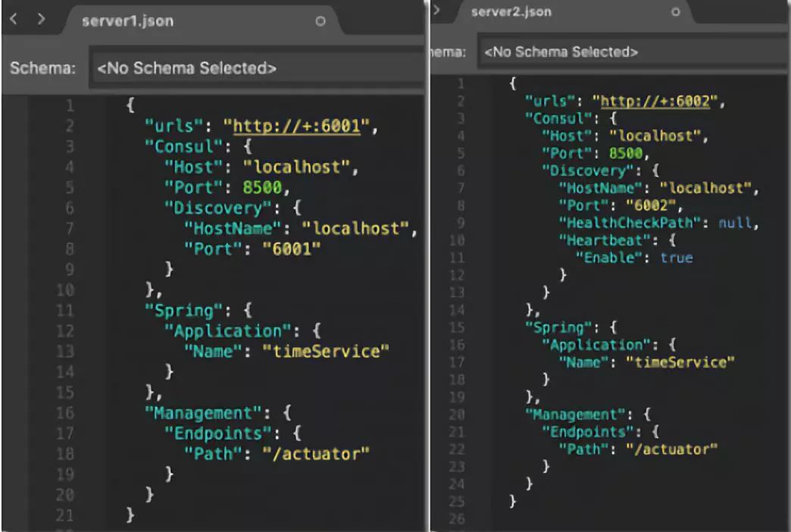Switch to the server1.json tab
The image size is (791, 532).
click(127, 20)
